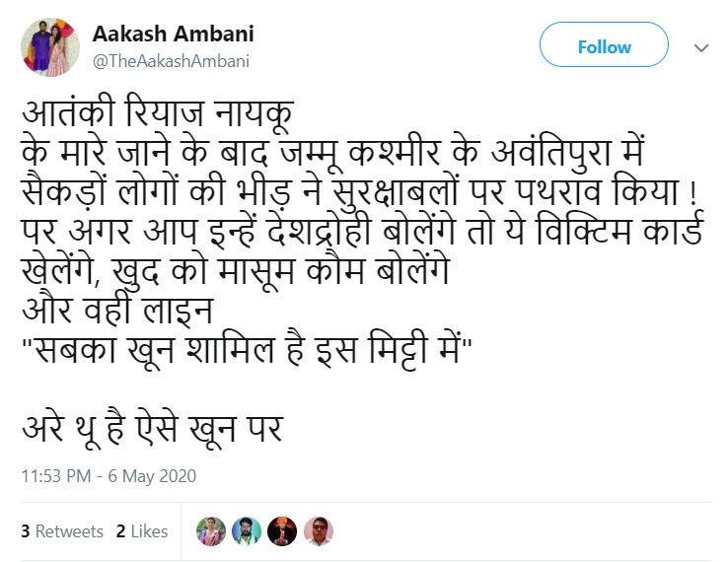Click the @TheAakashAmbani handle
Image resolution: width=728 pixels, height=562 pixels.
pyautogui.click(x=171, y=60)
